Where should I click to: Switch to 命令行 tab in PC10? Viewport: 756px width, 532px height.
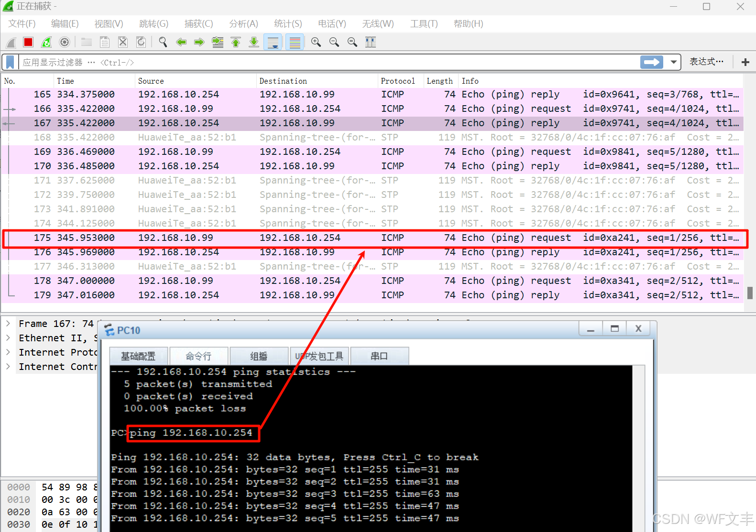coord(199,356)
